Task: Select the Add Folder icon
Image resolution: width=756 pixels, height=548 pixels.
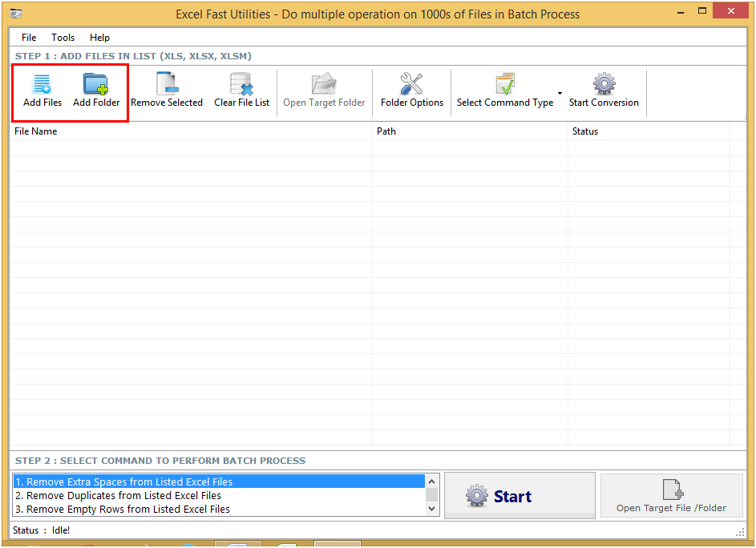Action: coord(96,90)
